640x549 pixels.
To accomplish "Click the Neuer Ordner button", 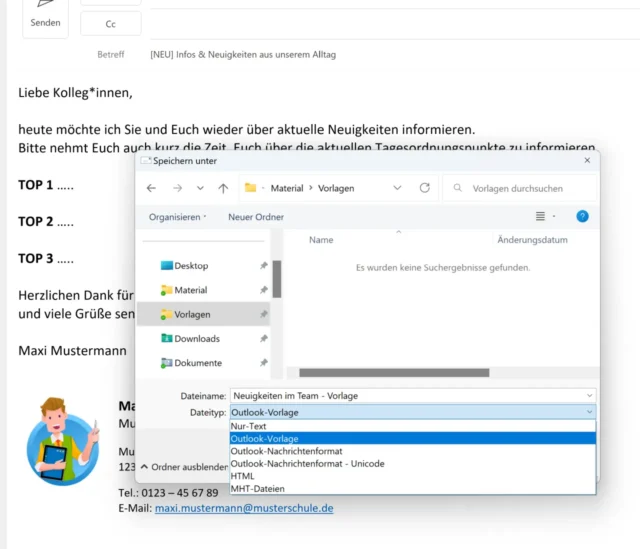I will click(256, 217).
